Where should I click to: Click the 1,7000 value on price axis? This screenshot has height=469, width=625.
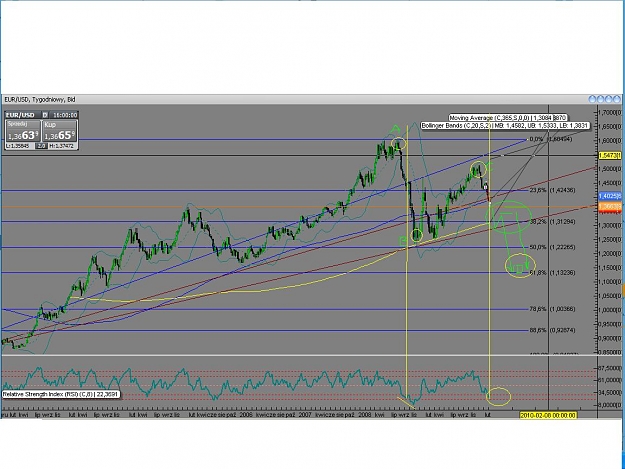(610, 112)
